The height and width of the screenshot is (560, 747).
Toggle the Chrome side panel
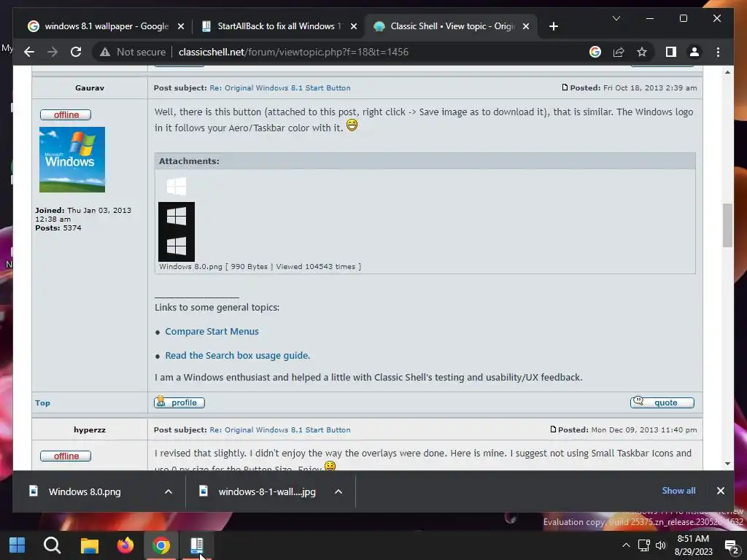pos(671,52)
